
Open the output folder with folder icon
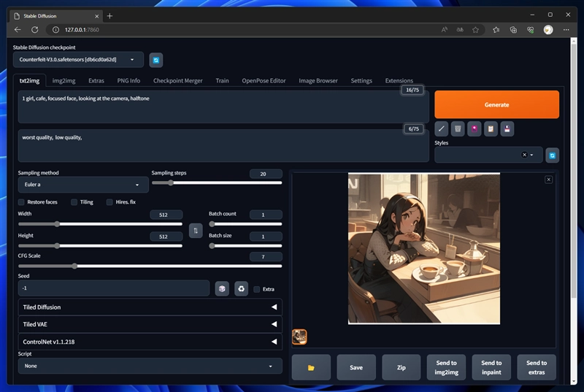[x=311, y=367]
